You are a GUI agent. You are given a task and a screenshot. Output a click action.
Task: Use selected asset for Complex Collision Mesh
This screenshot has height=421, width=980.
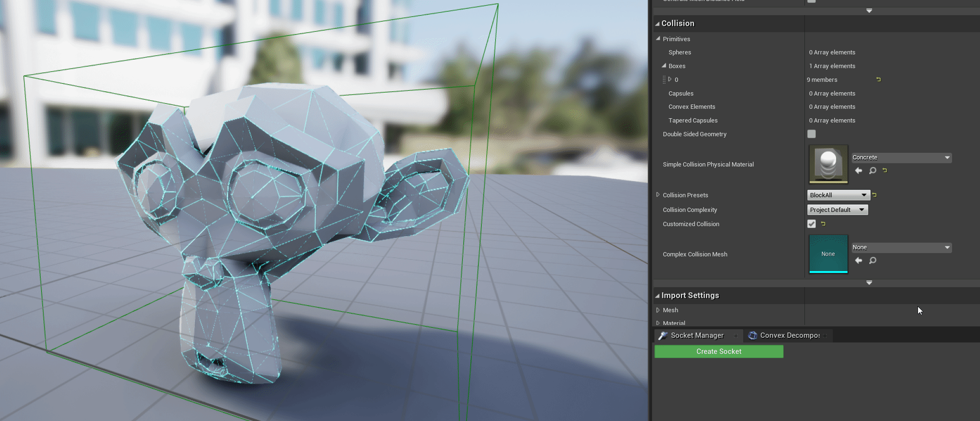858,260
